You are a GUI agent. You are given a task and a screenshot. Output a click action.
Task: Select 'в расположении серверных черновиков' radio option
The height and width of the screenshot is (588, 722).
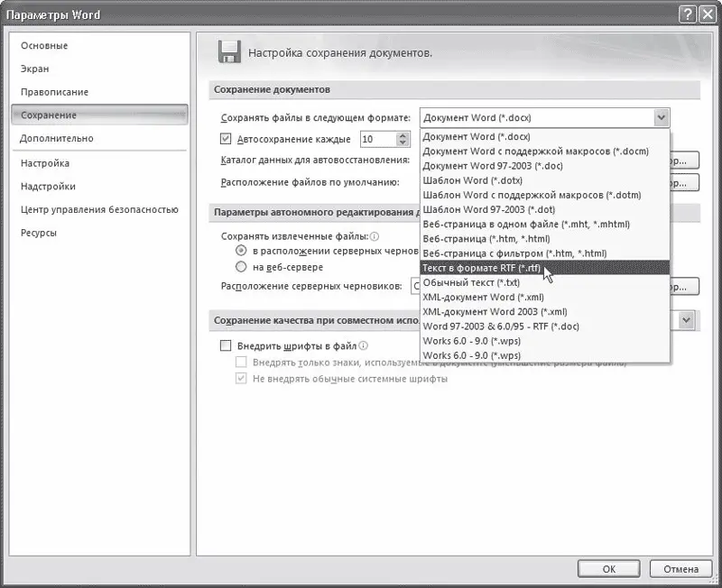point(241,250)
